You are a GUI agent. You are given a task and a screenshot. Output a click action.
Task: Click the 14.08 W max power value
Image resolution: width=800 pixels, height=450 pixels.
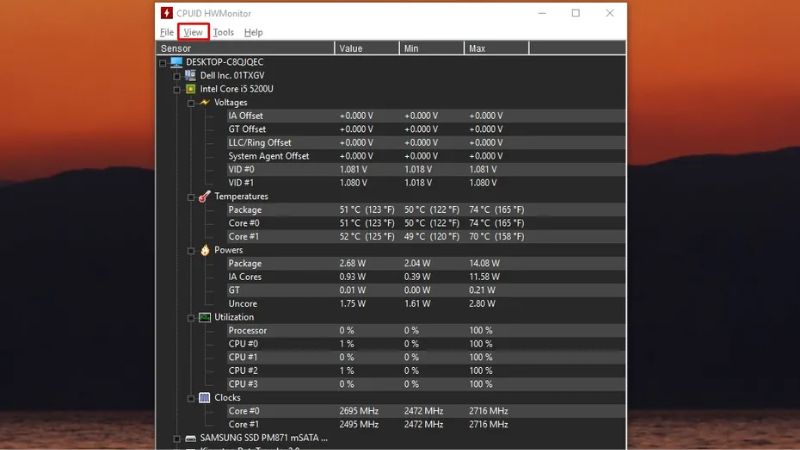click(x=484, y=263)
